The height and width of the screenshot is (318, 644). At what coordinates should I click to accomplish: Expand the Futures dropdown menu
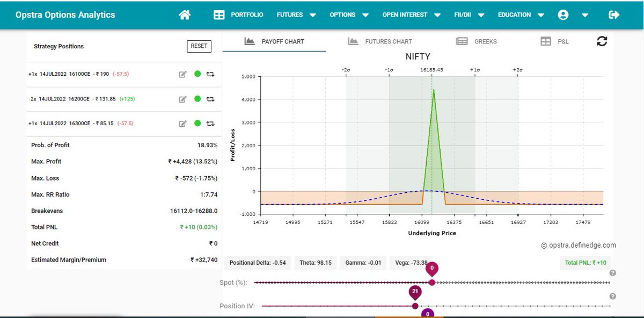(313, 16)
